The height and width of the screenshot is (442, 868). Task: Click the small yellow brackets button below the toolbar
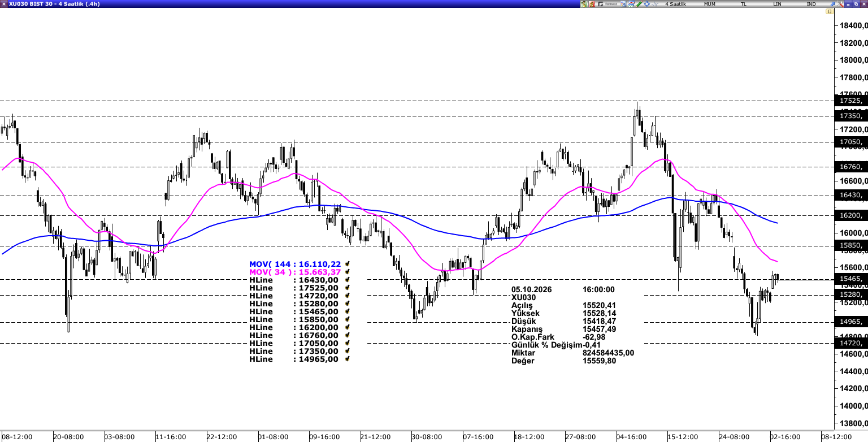tap(830, 11)
